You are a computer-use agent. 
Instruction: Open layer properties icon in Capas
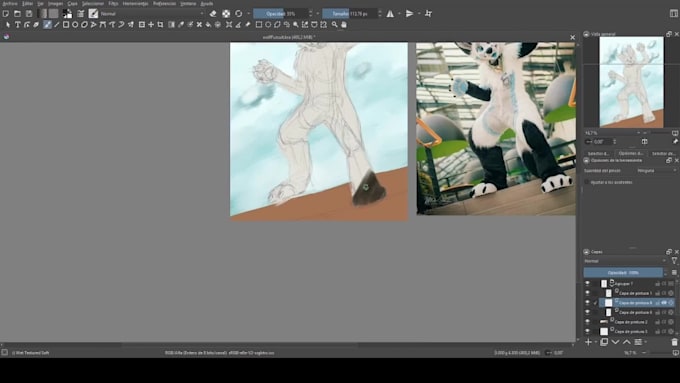point(638,342)
